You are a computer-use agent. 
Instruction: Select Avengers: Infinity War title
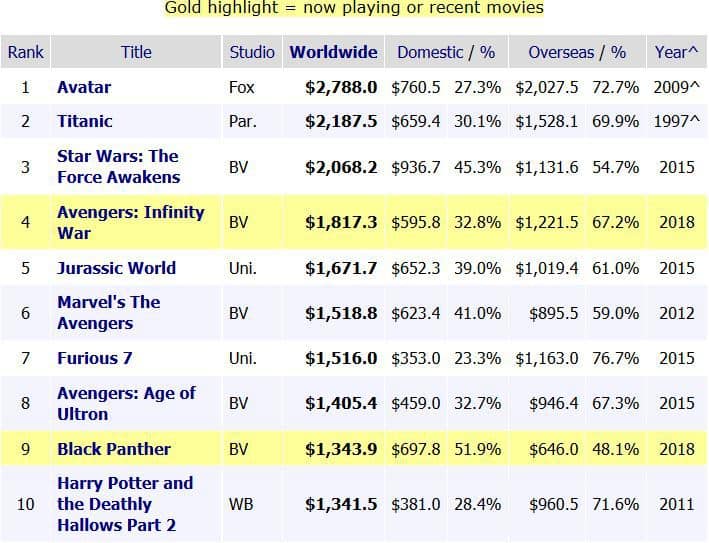pyautogui.click(x=130, y=222)
